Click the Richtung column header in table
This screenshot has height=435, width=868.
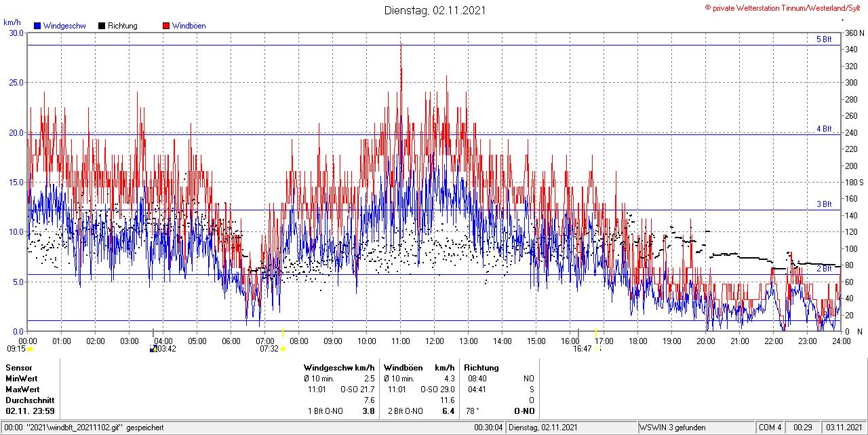pyautogui.click(x=481, y=367)
